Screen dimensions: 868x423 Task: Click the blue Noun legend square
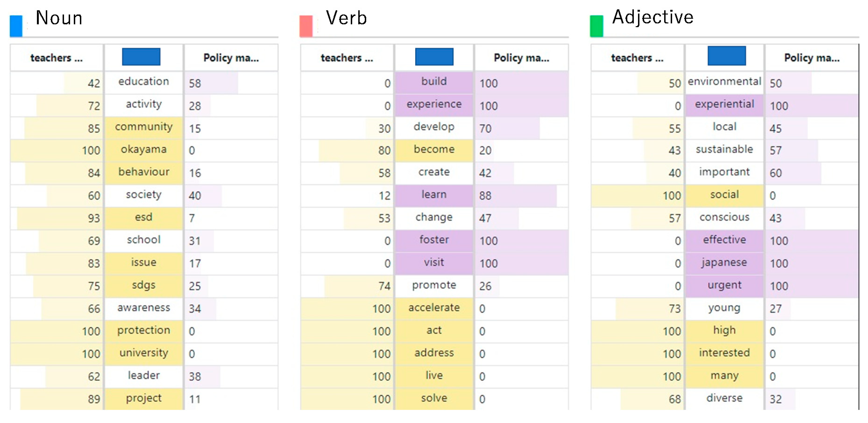click(16, 26)
